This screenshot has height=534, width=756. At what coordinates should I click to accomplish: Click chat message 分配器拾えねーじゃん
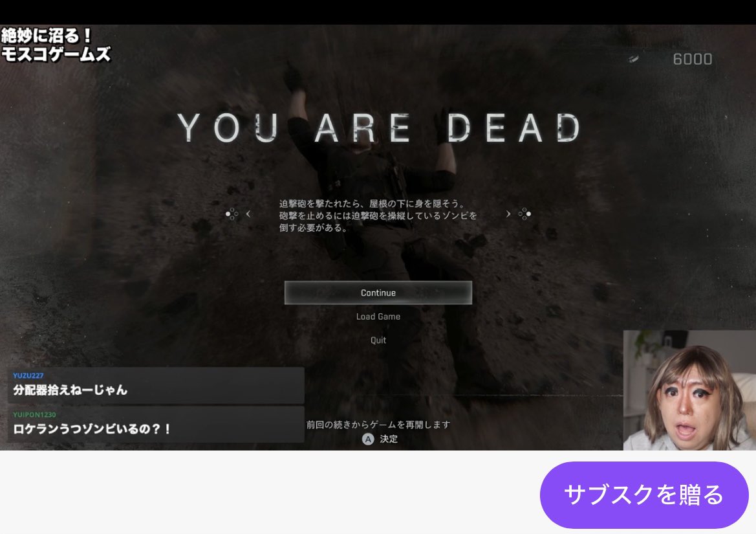[x=70, y=390]
